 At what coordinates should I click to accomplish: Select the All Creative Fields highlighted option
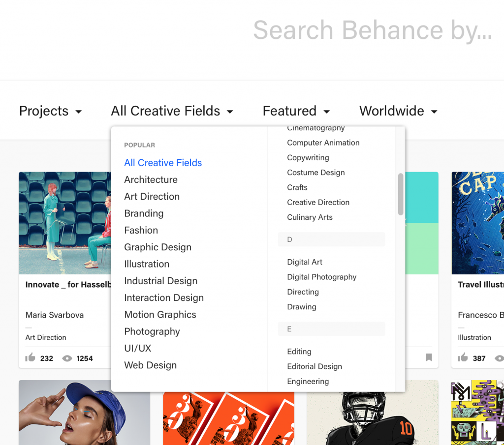point(163,163)
